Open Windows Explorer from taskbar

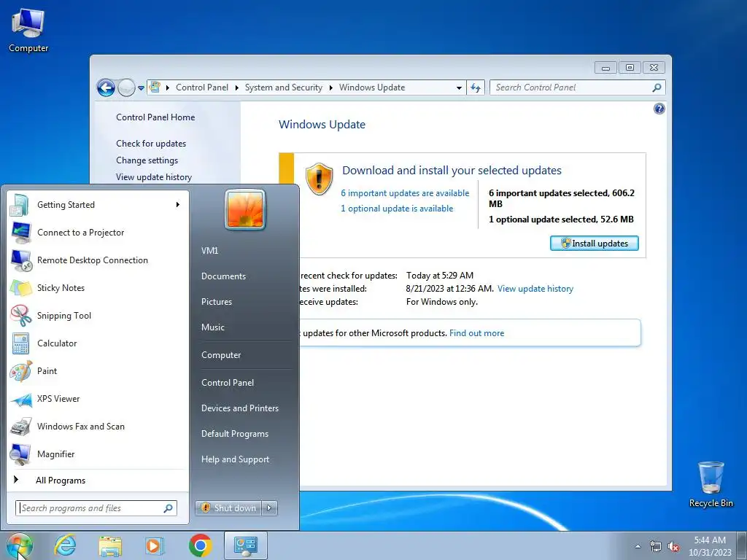point(110,546)
